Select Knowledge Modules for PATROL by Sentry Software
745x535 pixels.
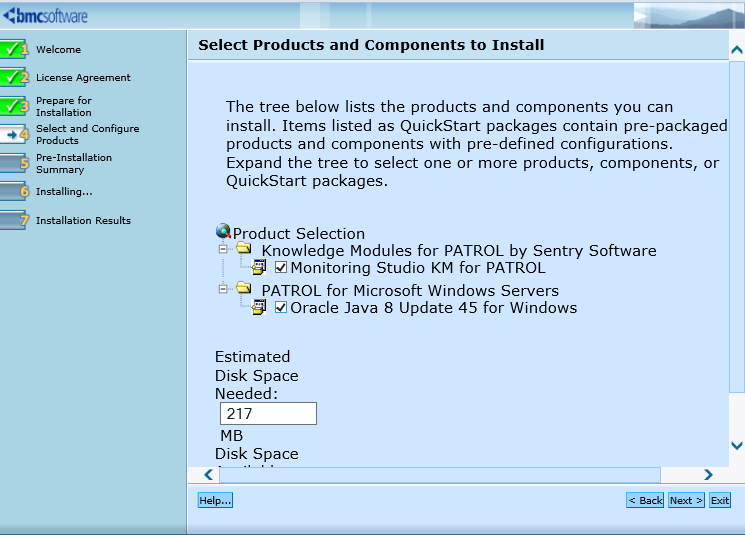[459, 250]
